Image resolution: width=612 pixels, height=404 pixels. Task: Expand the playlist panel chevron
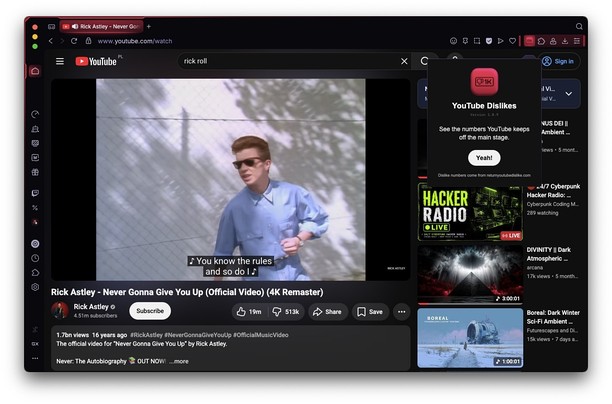click(x=569, y=94)
